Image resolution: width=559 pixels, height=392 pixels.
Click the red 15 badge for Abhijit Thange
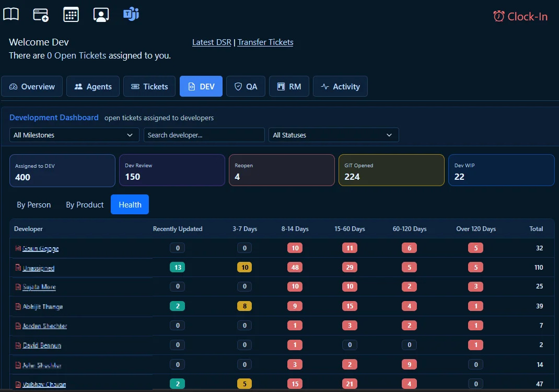coord(350,306)
